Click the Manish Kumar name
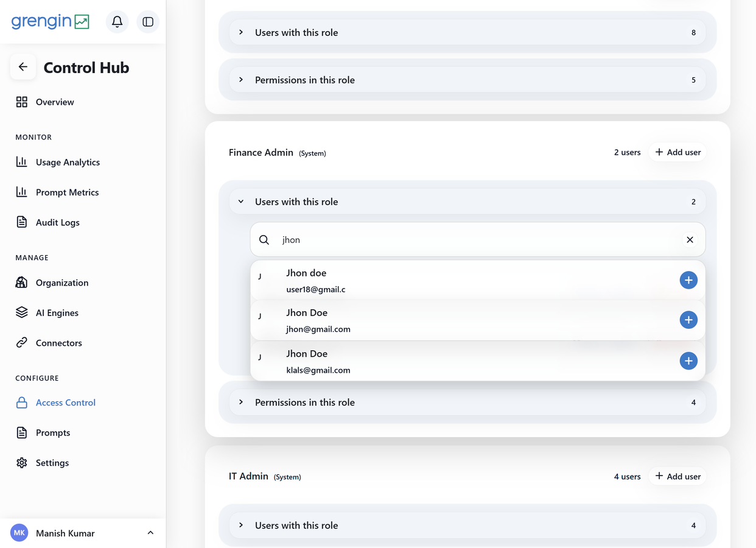The image size is (756, 548). [x=65, y=533]
